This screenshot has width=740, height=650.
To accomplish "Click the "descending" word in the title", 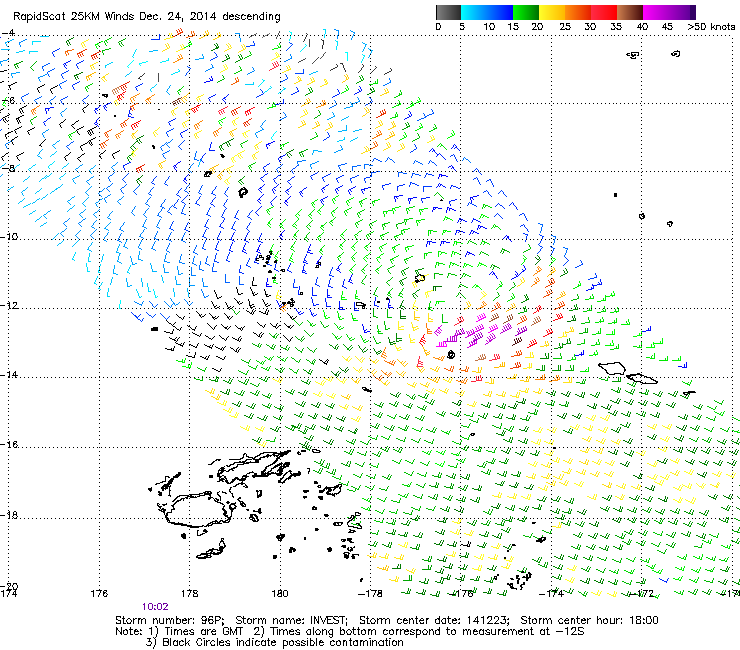I will click(252, 17).
